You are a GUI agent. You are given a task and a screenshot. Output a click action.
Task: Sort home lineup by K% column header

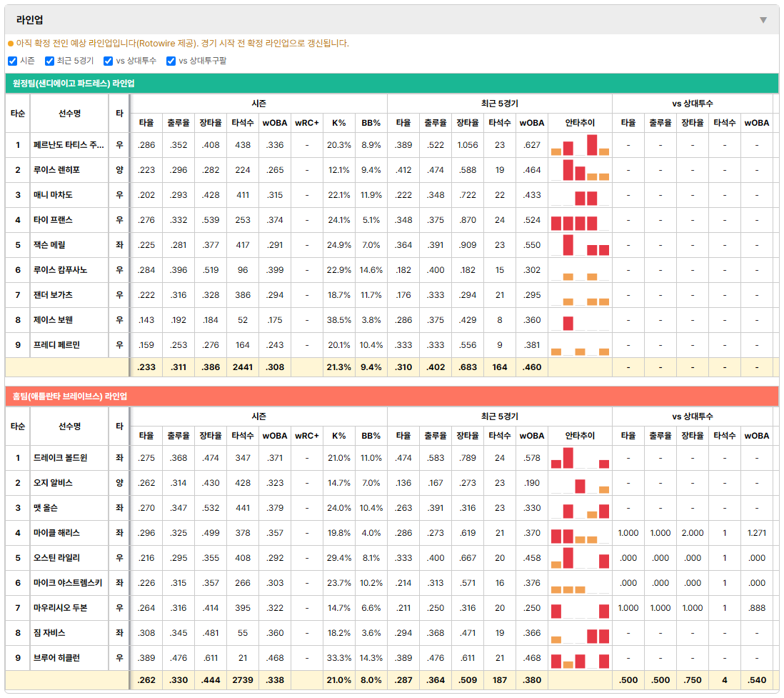point(339,436)
